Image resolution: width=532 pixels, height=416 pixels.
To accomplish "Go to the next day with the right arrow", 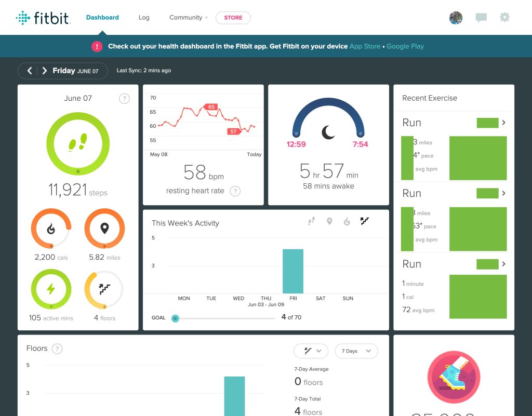I will [45, 71].
